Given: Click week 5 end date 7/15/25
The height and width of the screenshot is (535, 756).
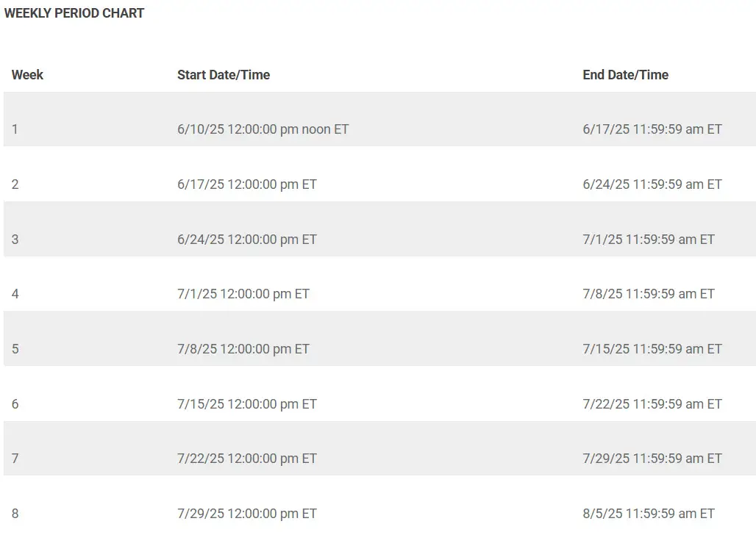Looking at the screenshot, I should coord(652,349).
